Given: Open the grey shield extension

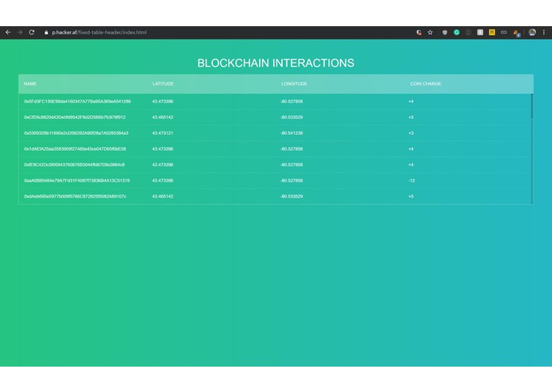Looking at the screenshot, I should 445,33.
